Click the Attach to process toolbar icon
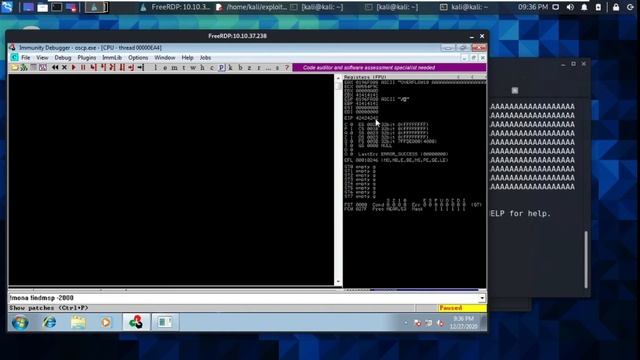The width and height of the screenshot is (640, 360). pos(24,67)
